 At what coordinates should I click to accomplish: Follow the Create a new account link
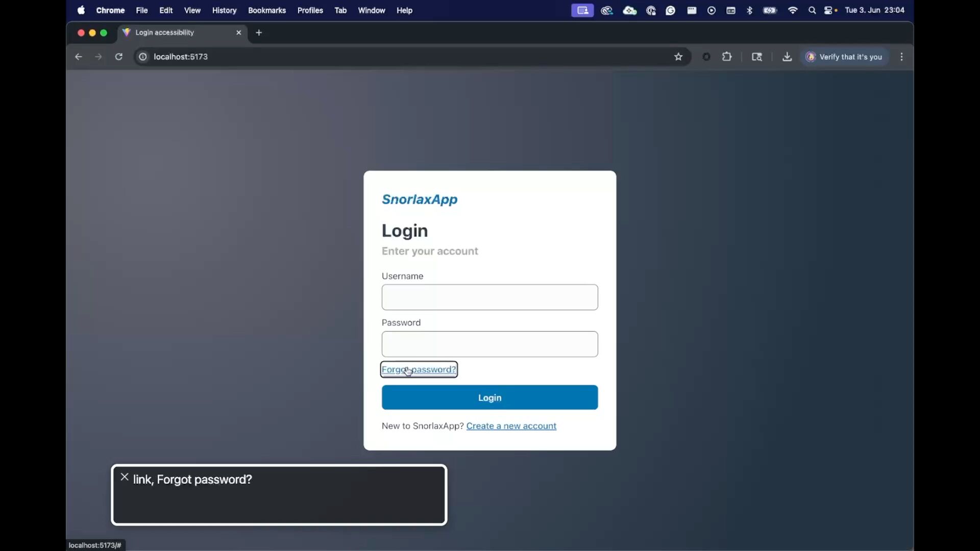point(511,426)
